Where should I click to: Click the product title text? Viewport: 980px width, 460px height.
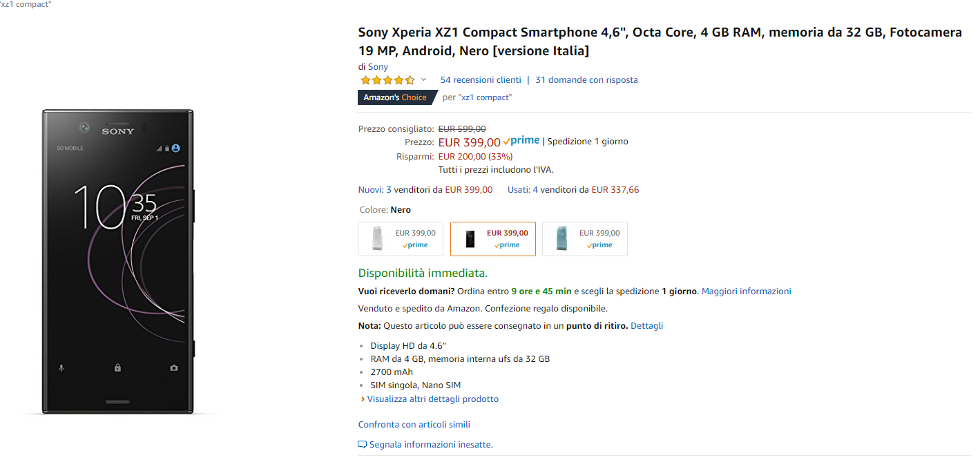pos(660,41)
